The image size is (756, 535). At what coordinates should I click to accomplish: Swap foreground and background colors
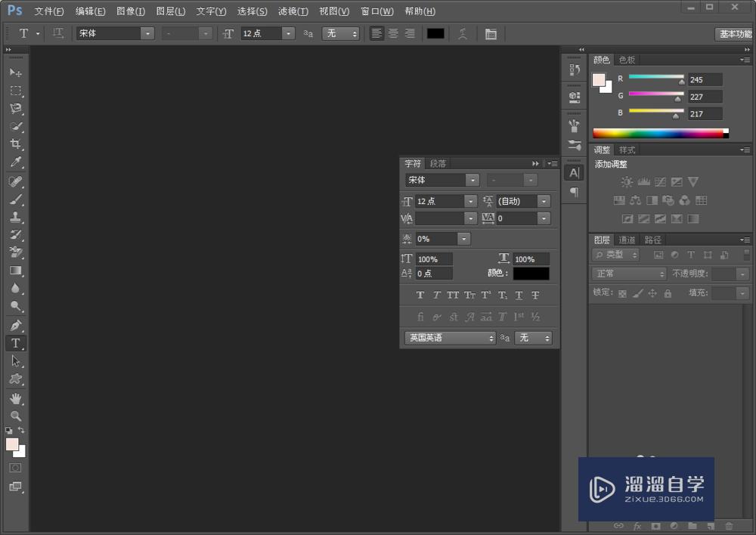pyautogui.click(x=21, y=430)
